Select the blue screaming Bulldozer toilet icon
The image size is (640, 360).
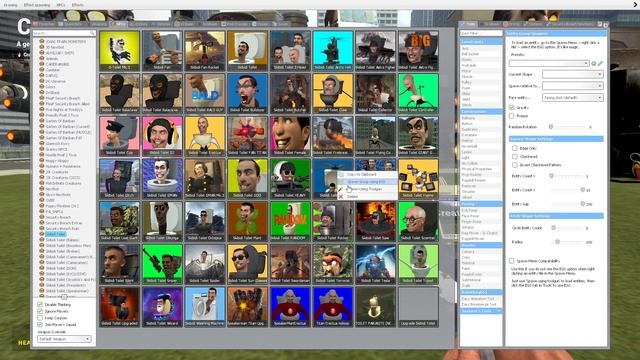(247, 93)
